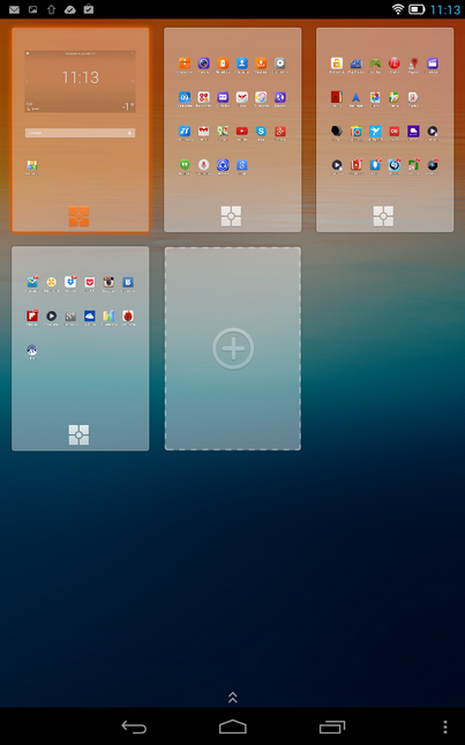
Task: Select the YouTube icon on the second screen
Action: pos(242,131)
